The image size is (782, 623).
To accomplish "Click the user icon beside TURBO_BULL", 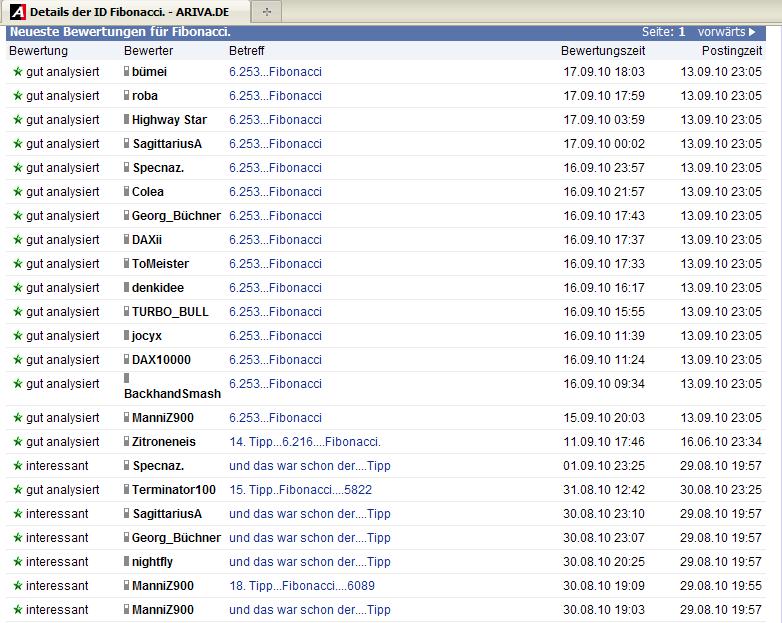I will click(x=127, y=311).
